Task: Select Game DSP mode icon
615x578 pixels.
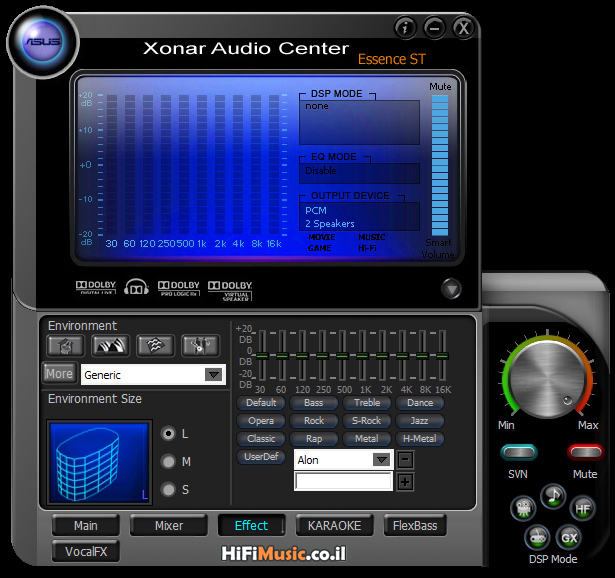Action: 537,538
